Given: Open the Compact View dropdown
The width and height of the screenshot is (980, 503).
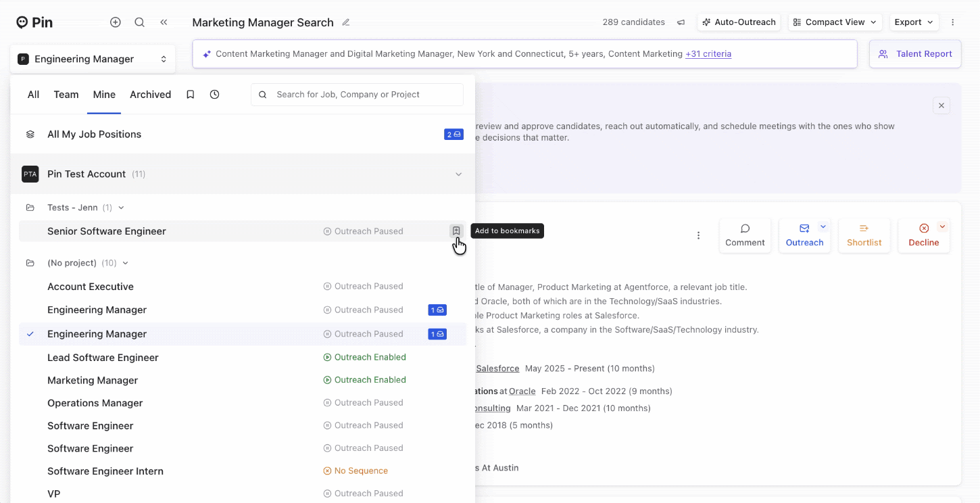Looking at the screenshot, I should pos(835,22).
